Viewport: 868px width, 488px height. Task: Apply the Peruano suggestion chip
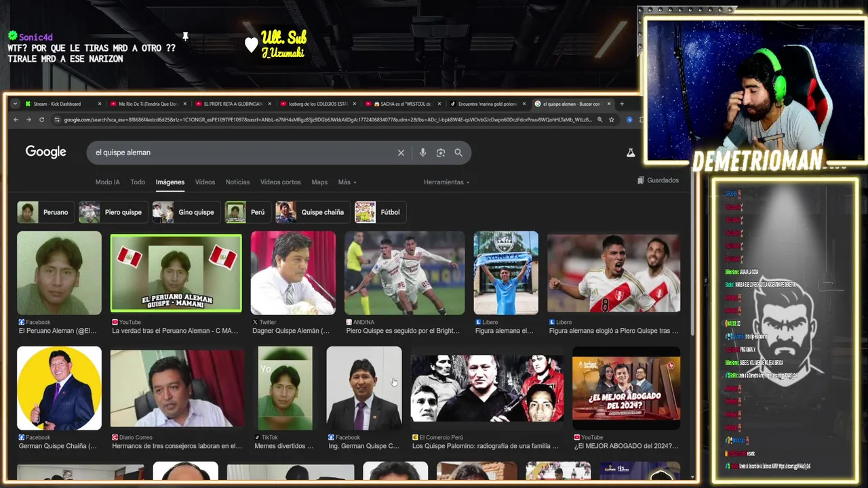45,212
